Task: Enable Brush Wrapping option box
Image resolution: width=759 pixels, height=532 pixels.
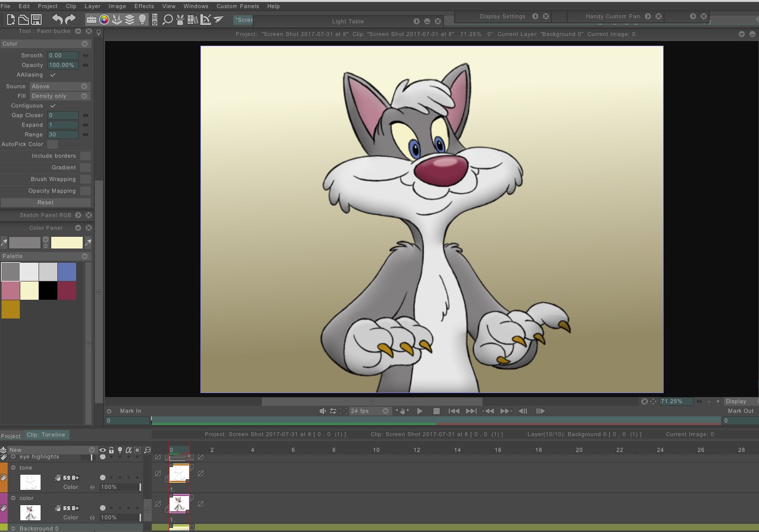Action: [x=86, y=179]
